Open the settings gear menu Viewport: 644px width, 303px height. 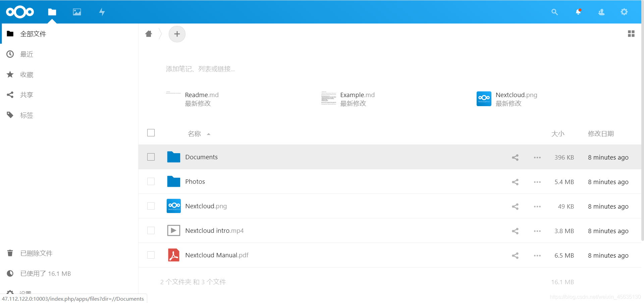coord(624,12)
